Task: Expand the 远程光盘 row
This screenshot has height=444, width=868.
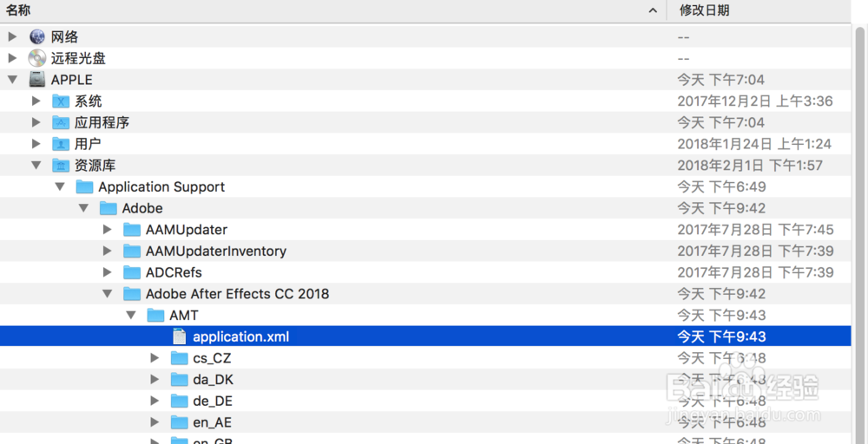Action: click(12, 58)
